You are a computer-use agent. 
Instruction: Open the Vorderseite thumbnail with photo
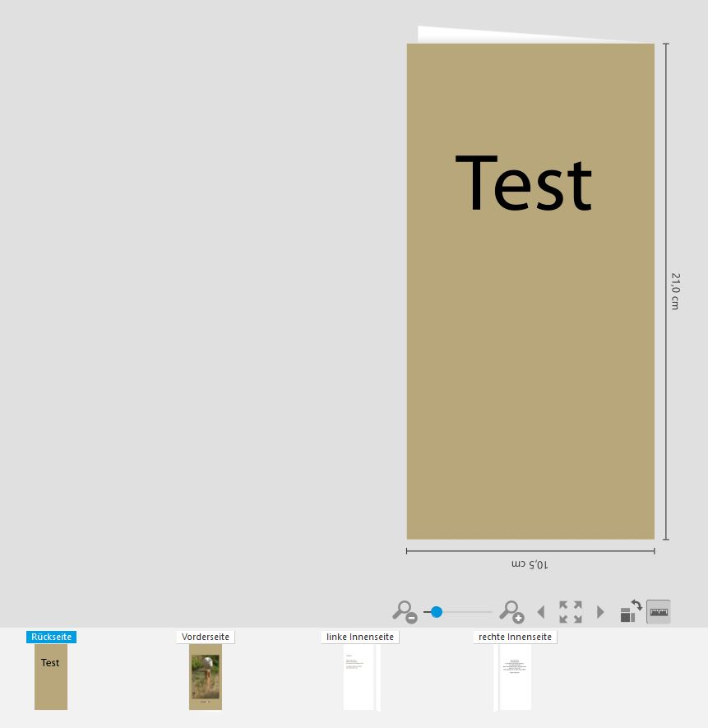pyautogui.click(x=206, y=676)
